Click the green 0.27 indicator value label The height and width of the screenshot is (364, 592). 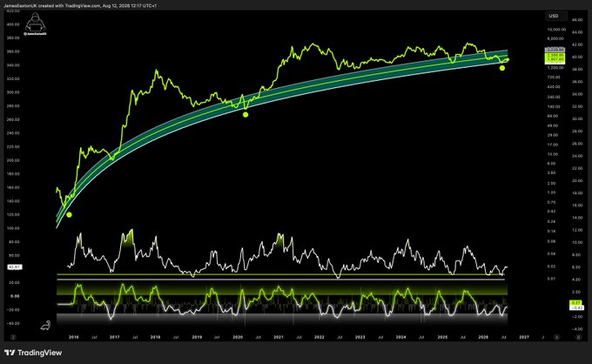[576, 303]
